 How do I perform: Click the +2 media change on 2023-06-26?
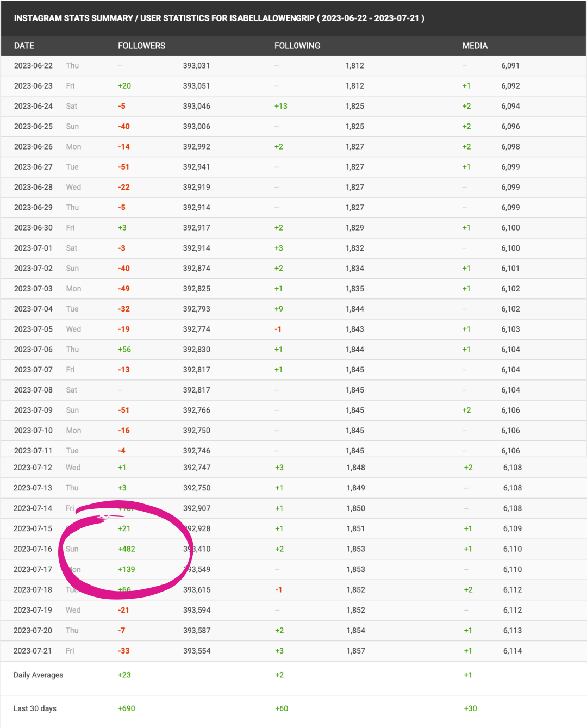point(466,147)
